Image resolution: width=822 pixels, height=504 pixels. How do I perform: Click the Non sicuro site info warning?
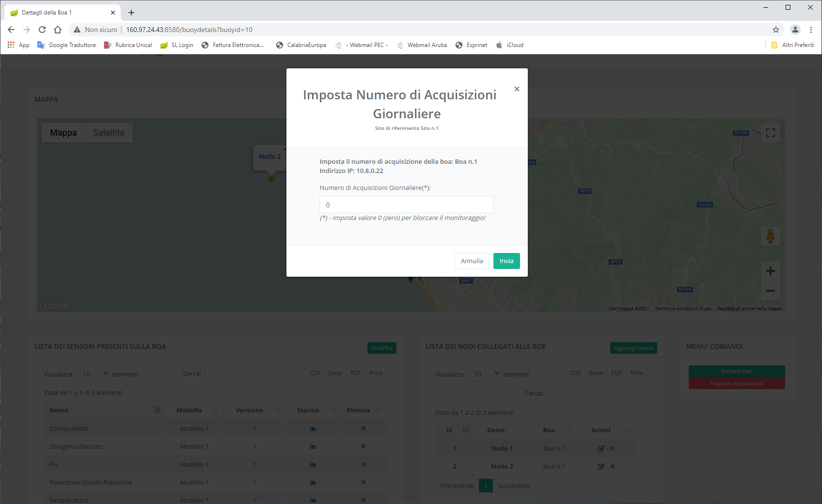[x=95, y=30]
